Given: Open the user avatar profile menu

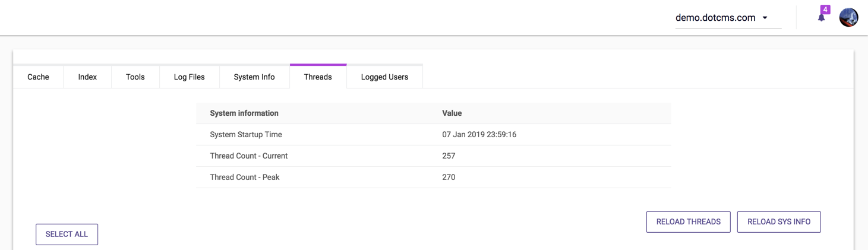Looking at the screenshot, I should (x=848, y=17).
